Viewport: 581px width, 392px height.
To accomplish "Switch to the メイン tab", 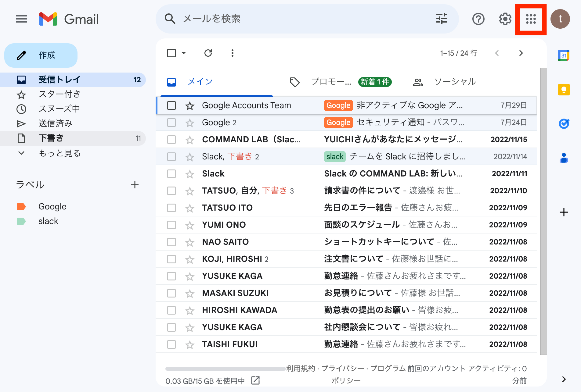I will (217, 82).
